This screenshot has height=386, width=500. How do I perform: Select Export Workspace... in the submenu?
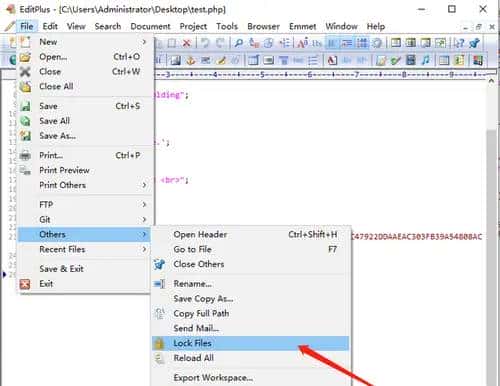click(250, 378)
